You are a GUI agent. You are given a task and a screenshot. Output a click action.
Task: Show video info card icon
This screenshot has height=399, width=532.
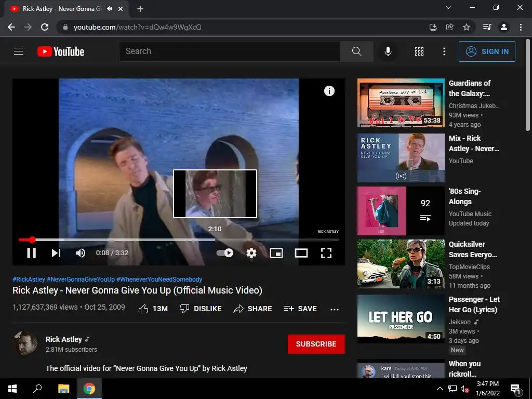point(329,91)
